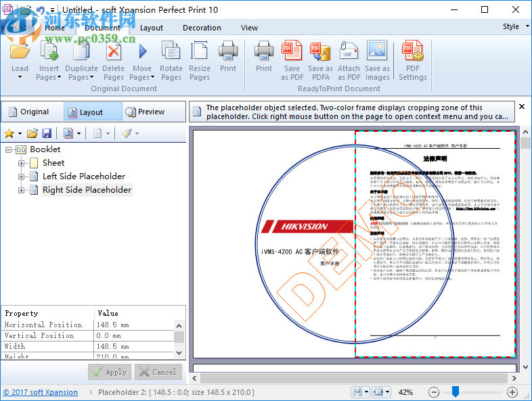Open the 2017 soft Xpansion link
This screenshot has width=532, height=401.
coord(41,392)
